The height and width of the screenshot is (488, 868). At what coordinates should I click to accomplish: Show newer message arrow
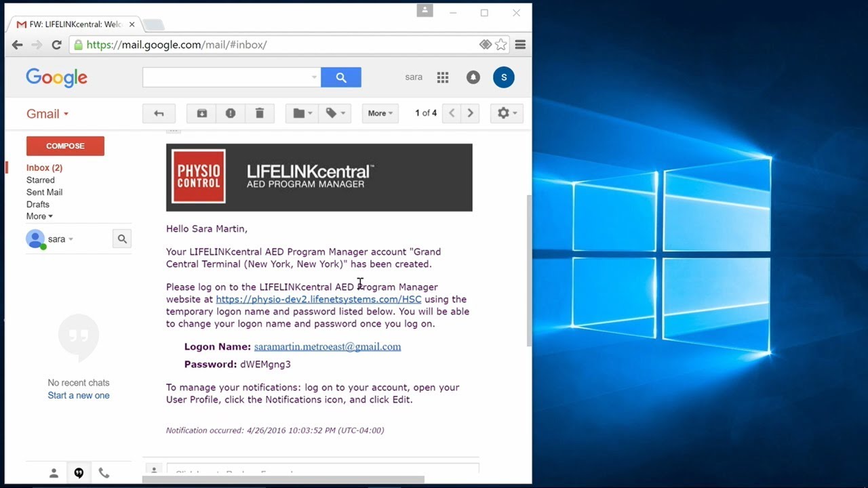pos(452,113)
